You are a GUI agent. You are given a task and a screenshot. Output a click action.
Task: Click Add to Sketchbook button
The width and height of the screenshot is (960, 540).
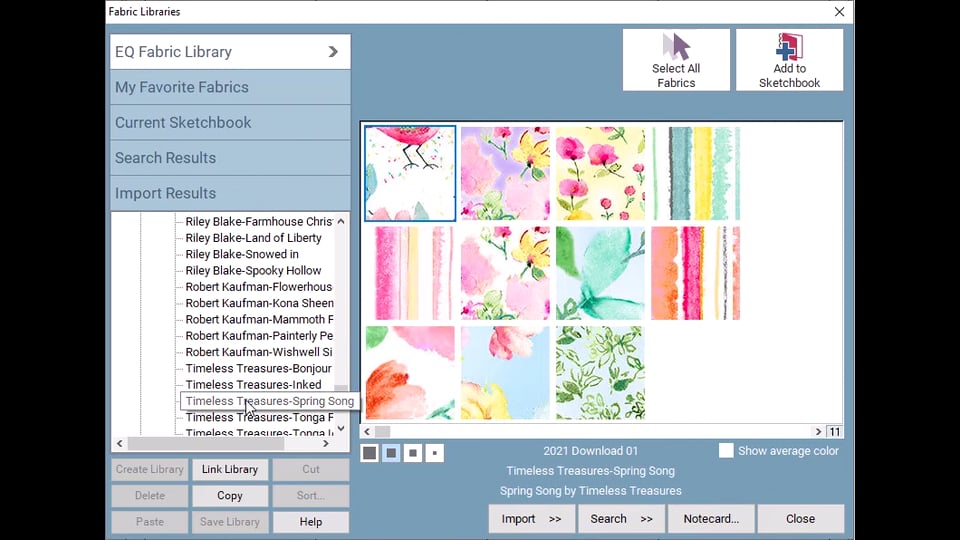(789, 60)
